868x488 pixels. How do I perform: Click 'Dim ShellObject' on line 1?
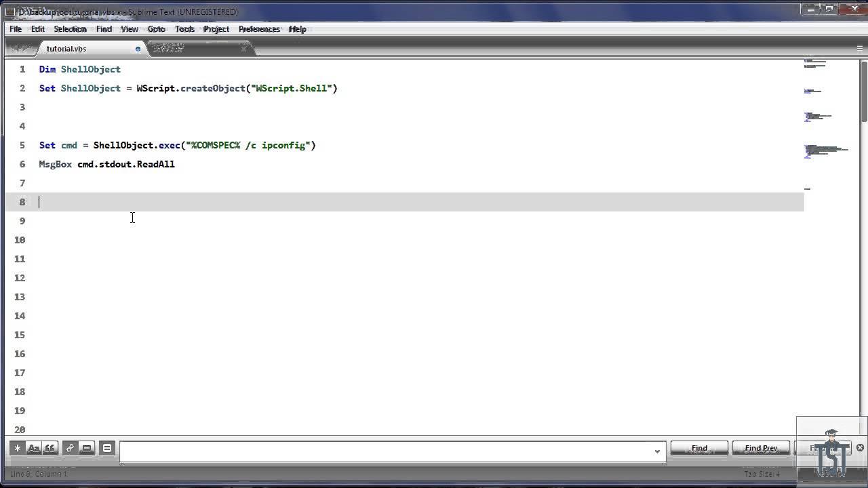click(79, 69)
